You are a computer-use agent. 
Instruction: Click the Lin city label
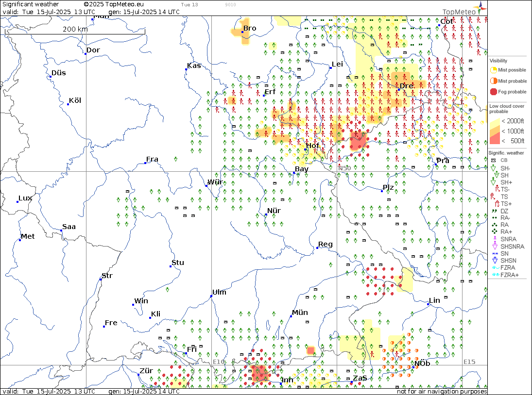pyautogui.click(x=435, y=300)
